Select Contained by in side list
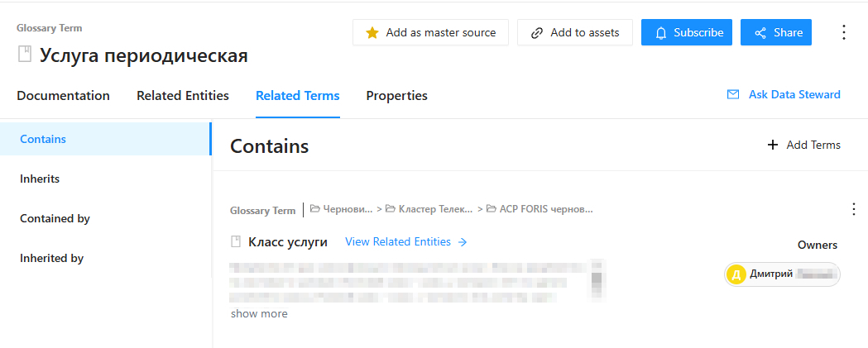 (55, 218)
